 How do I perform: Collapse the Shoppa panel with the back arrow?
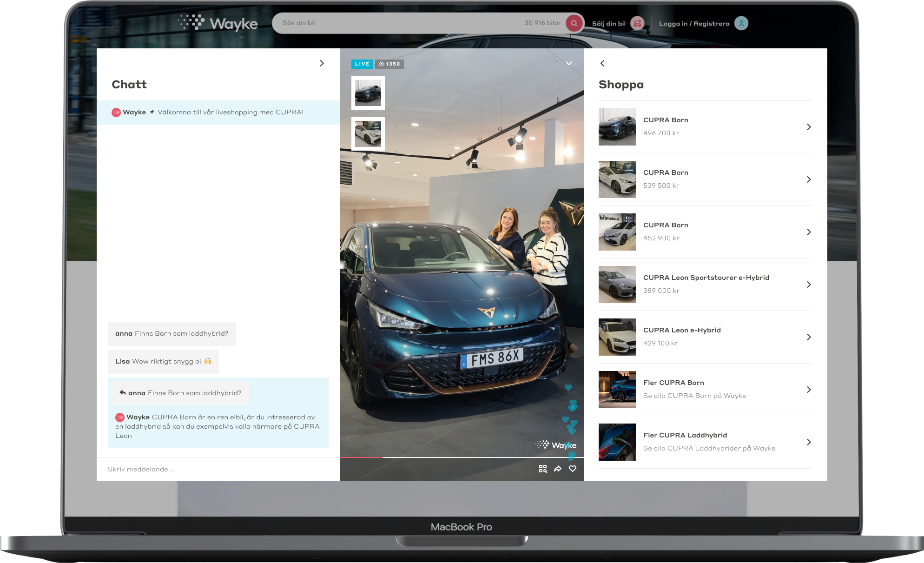pyautogui.click(x=602, y=63)
